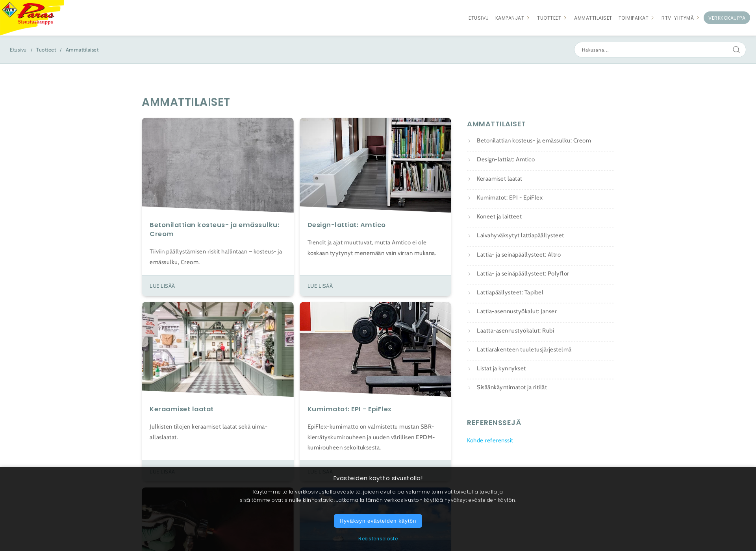Open Ammattilaiset in the top menu
The width and height of the screenshot is (756, 551).
pyautogui.click(x=593, y=18)
